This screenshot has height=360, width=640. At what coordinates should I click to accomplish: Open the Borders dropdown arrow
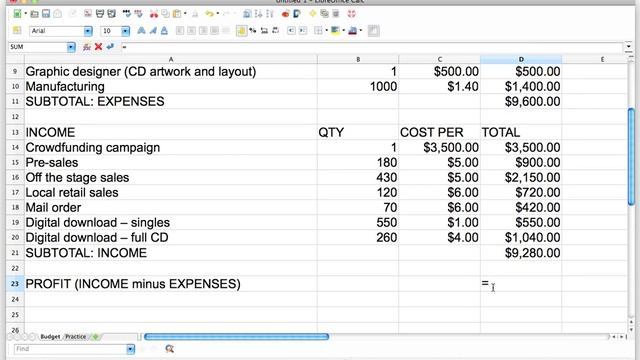tap(327, 31)
